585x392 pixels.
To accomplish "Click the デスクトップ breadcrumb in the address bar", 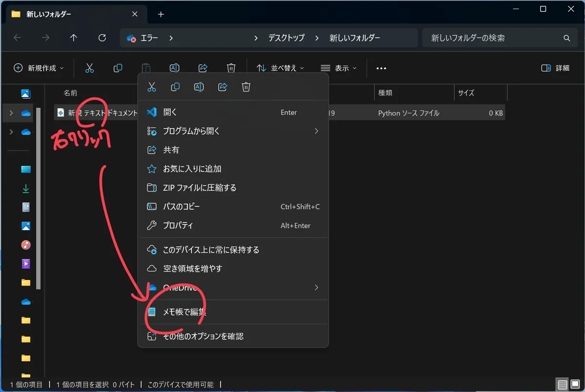I will [x=286, y=38].
